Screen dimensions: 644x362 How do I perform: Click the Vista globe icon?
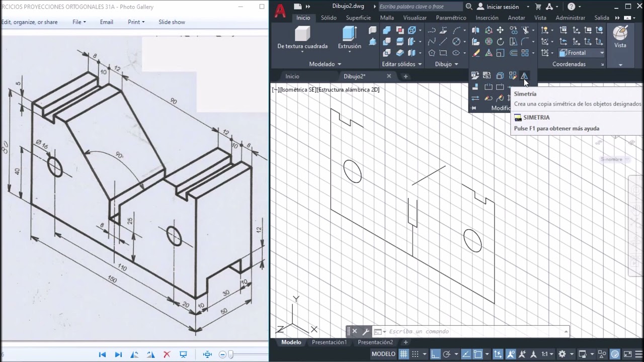point(620,33)
